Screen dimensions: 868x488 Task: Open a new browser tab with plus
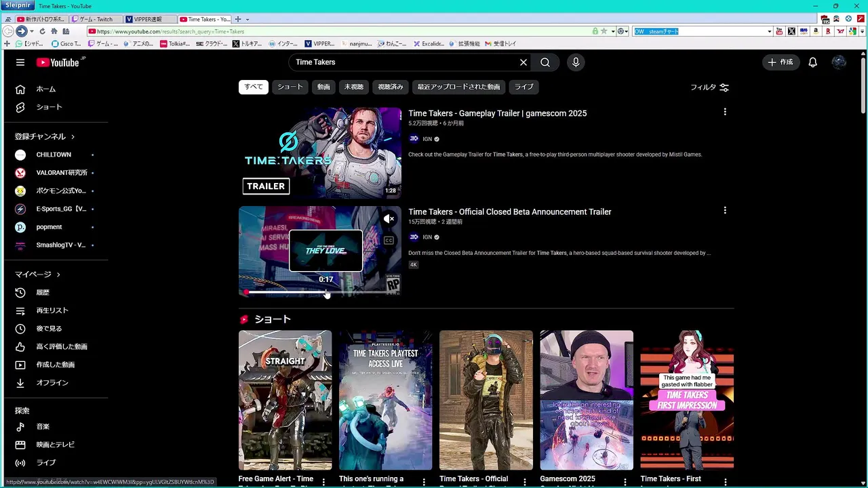click(237, 19)
